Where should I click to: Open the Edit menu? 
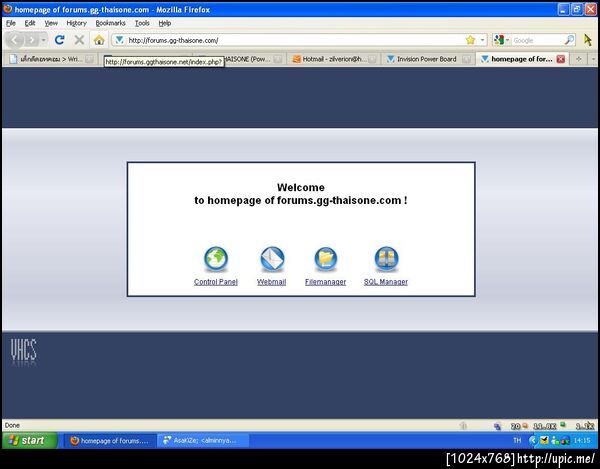point(30,23)
